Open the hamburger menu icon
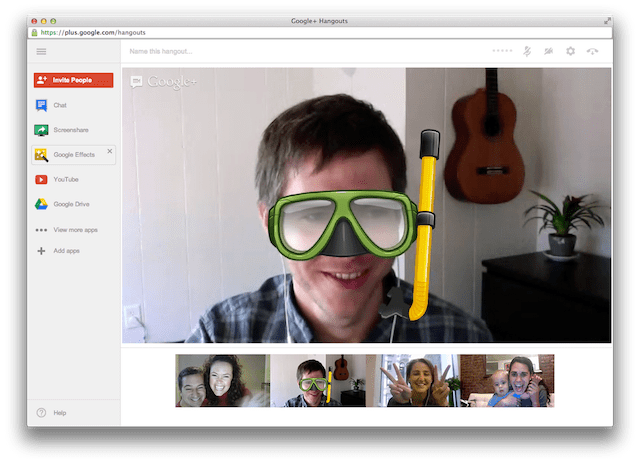Screen dimensions: 640x464 click(x=41, y=51)
